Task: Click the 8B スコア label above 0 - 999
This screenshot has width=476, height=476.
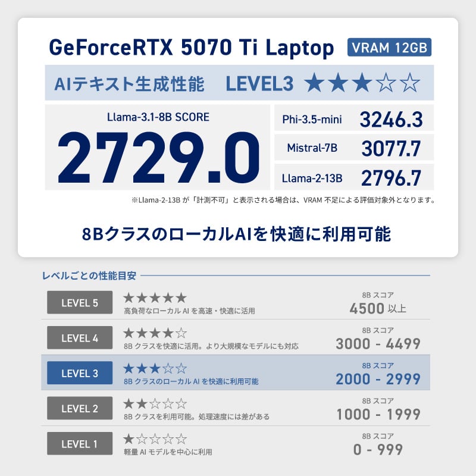Action: pyautogui.click(x=378, y=436)
